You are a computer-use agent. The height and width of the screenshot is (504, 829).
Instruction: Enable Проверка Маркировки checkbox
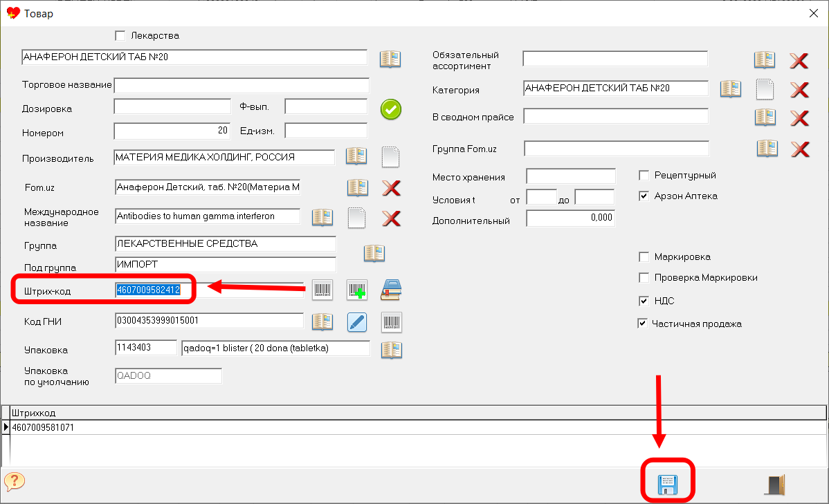(644, 277)
